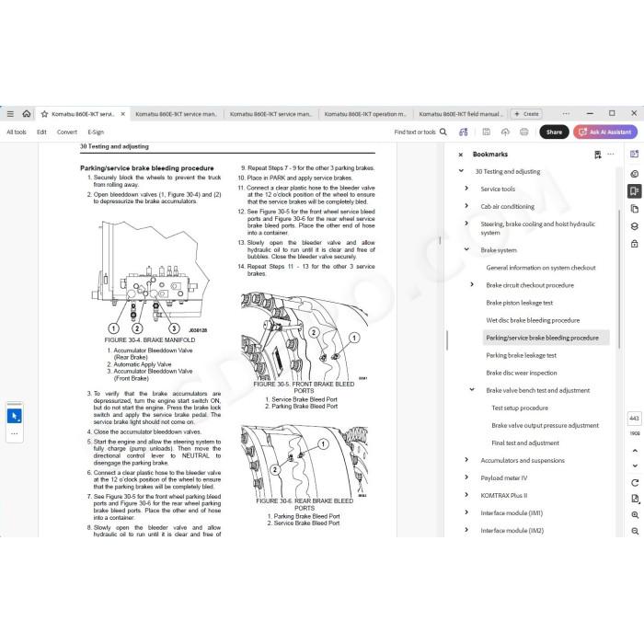Star the current Komatsu document tab
The image size is (644, 644).
point(44,114)
